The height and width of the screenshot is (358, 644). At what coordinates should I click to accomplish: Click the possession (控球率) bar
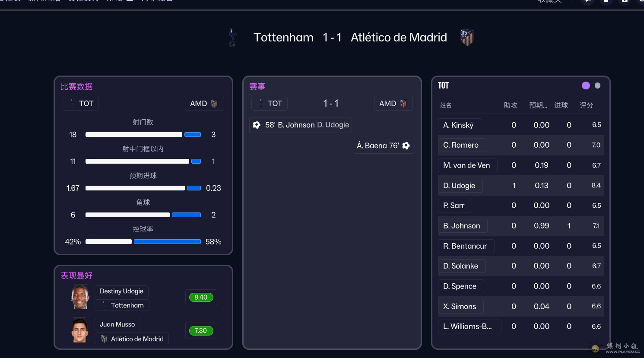143,242
